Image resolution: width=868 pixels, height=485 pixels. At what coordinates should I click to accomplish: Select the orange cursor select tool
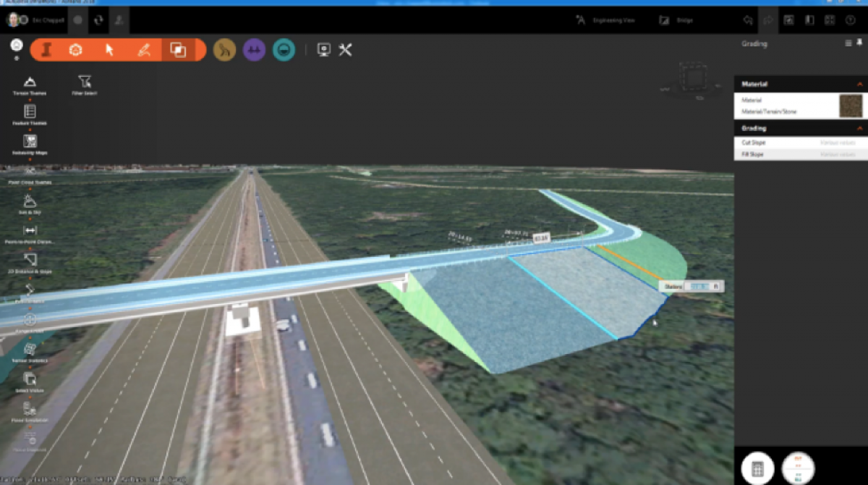tap(109, 50)
